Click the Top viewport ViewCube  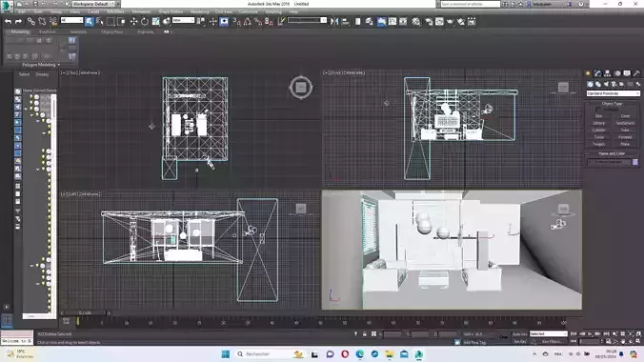point(301,87)
